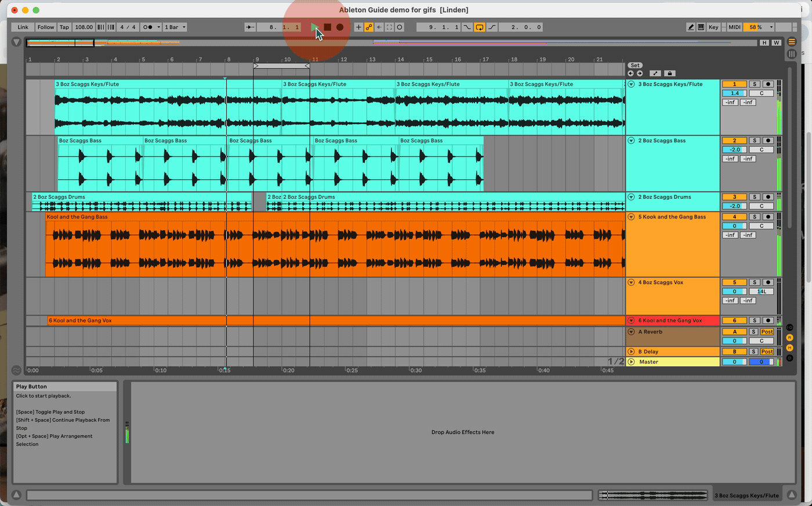
Task: Click the W optimize width button
Action: pyautogui.click(x=776, y=43)
